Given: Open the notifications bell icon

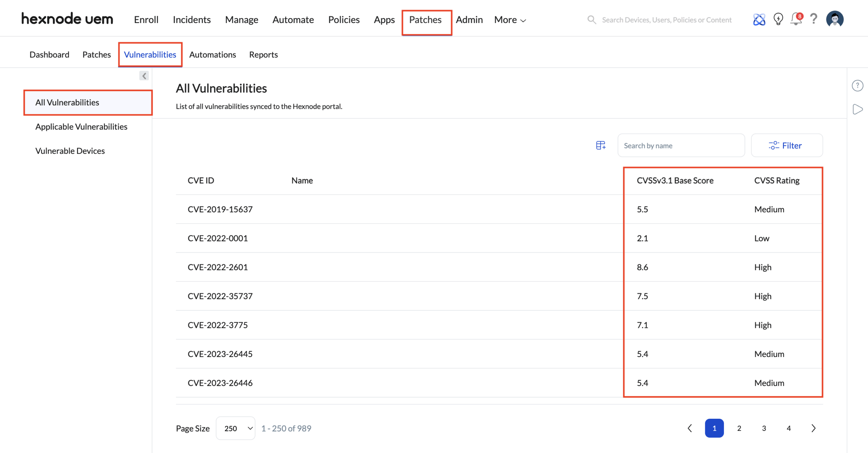Looking at the screenshot, I should 796,19.
